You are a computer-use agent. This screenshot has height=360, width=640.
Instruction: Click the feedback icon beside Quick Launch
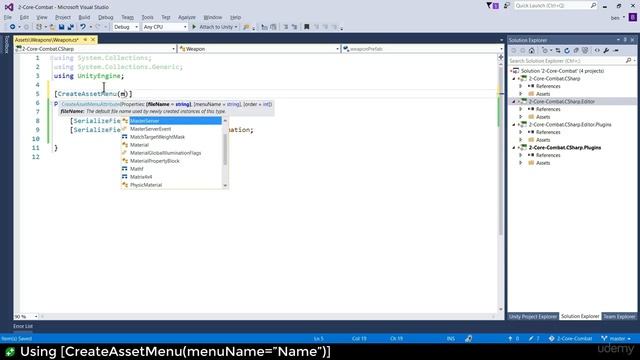click(507, 6)
